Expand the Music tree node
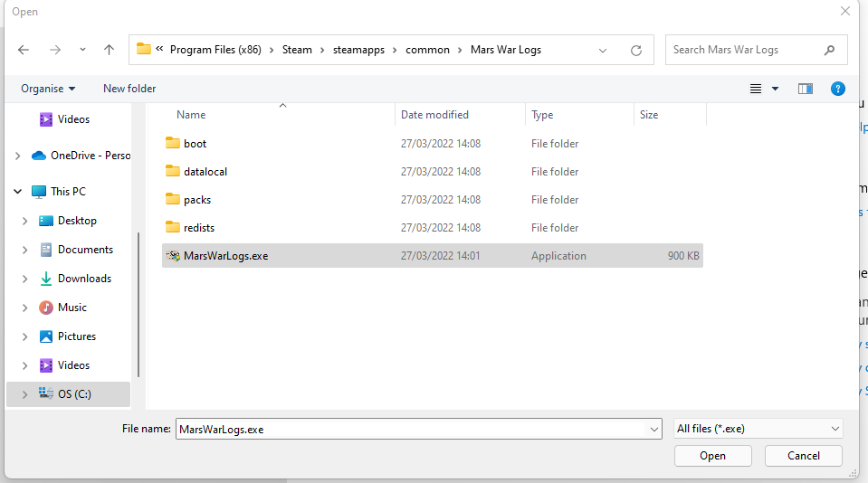 [x=25, y=308]
